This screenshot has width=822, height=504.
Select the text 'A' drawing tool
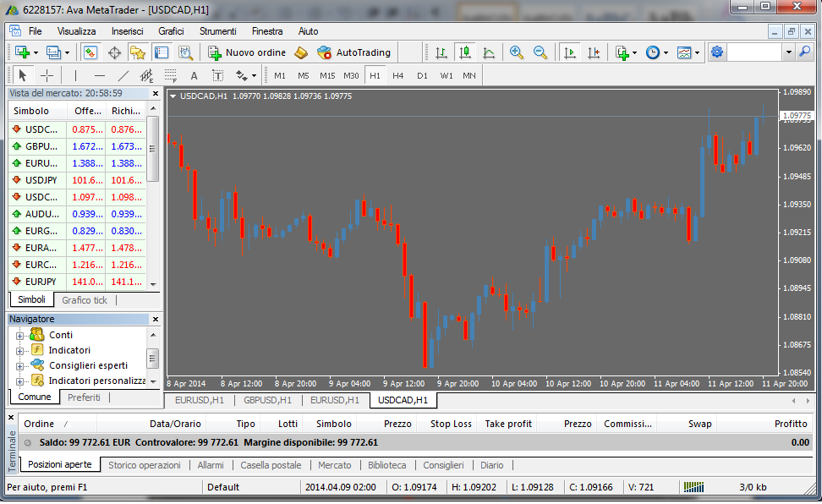[x=194, y=75]
